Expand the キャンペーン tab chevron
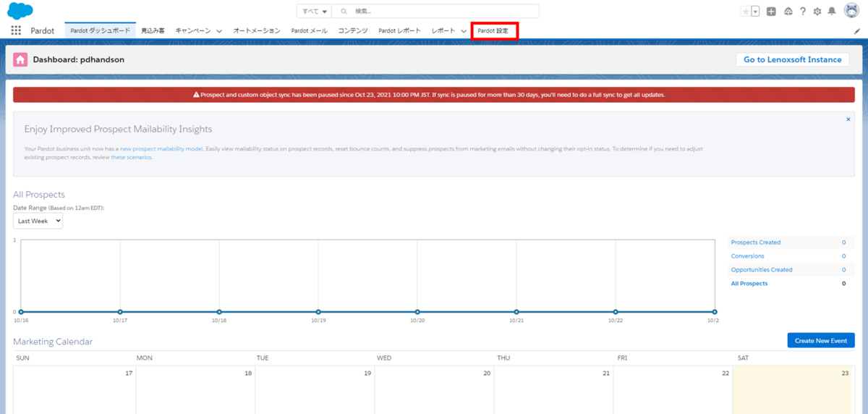Viewport: 868px width, 414px height. click(218, 31)
